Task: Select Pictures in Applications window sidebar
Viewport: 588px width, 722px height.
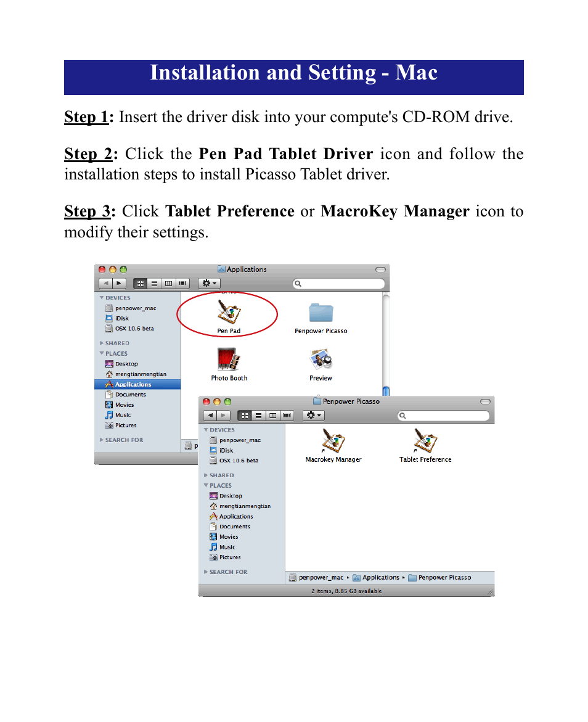Action: pos(137,425)
